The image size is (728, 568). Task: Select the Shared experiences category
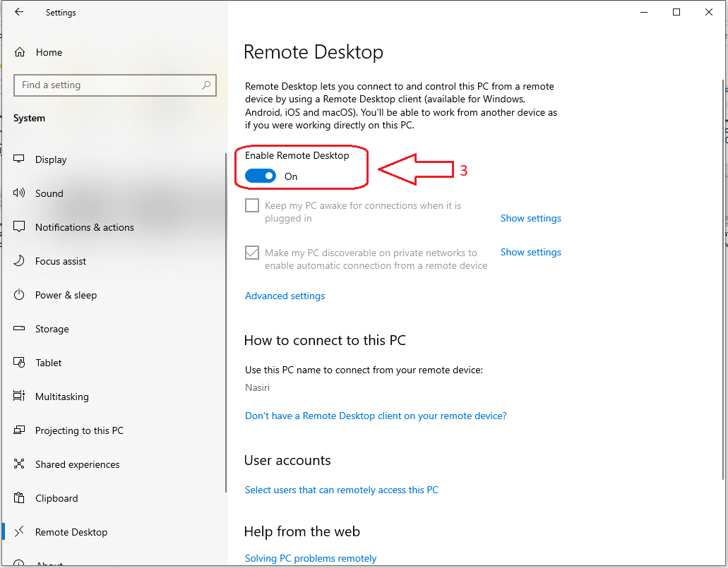click(77, 464)
